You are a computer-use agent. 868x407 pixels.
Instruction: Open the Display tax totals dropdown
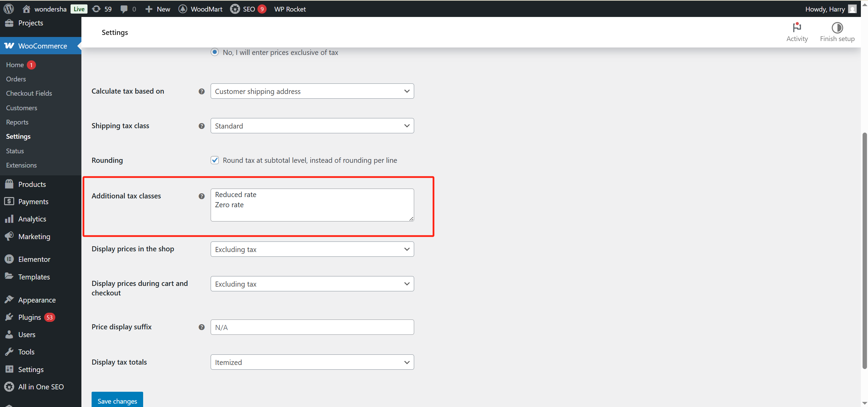(311, 362)
